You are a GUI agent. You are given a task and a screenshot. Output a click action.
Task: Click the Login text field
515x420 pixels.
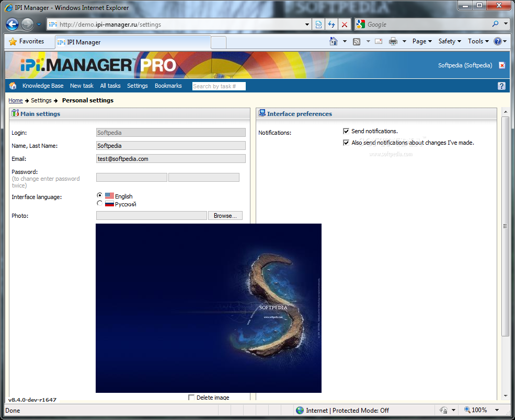[x=171, y=133]
